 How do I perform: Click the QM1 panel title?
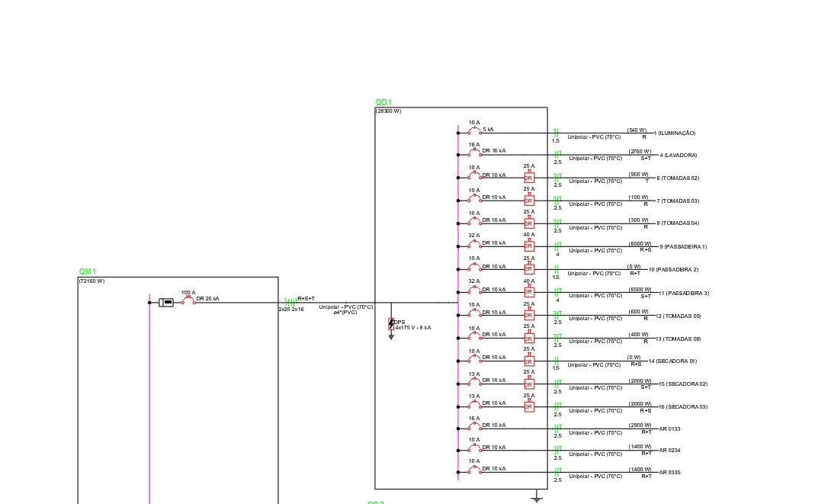(x=88, y=271)
